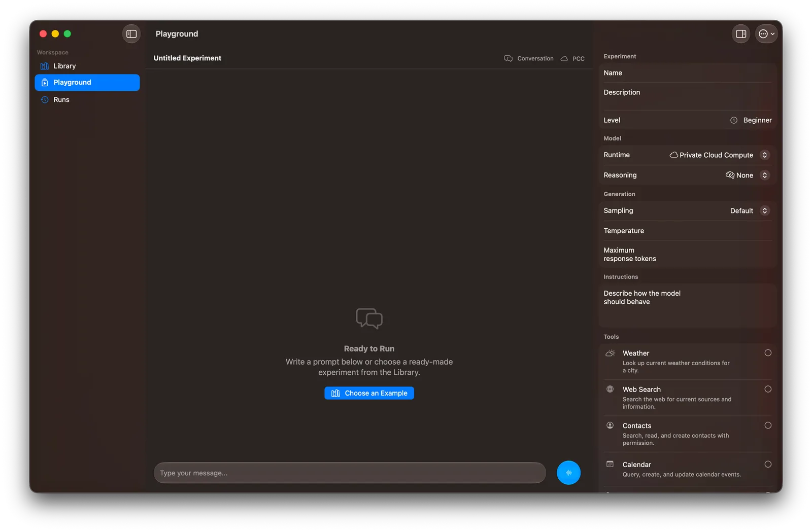Click the Conversation label in header

[x=535, y=58]
